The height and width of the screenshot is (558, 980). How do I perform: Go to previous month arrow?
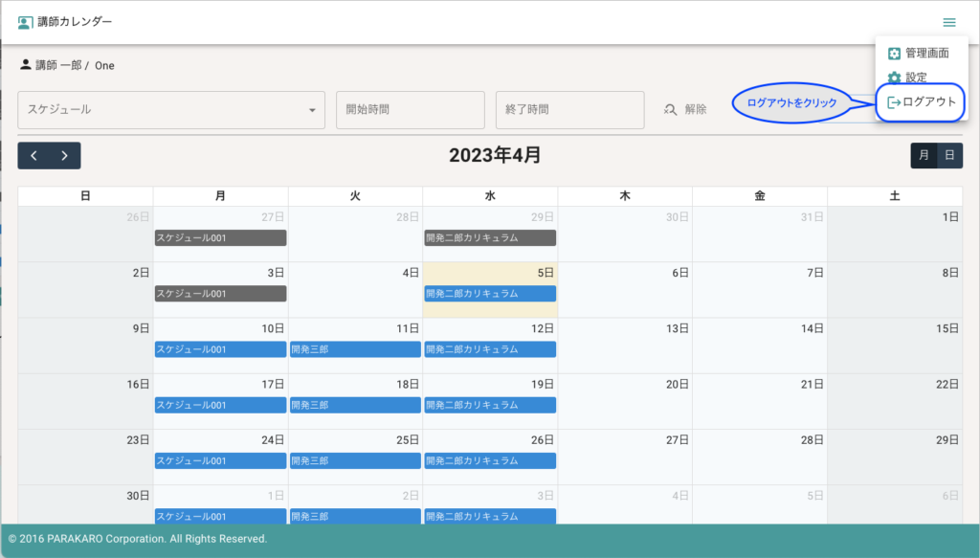33,155
